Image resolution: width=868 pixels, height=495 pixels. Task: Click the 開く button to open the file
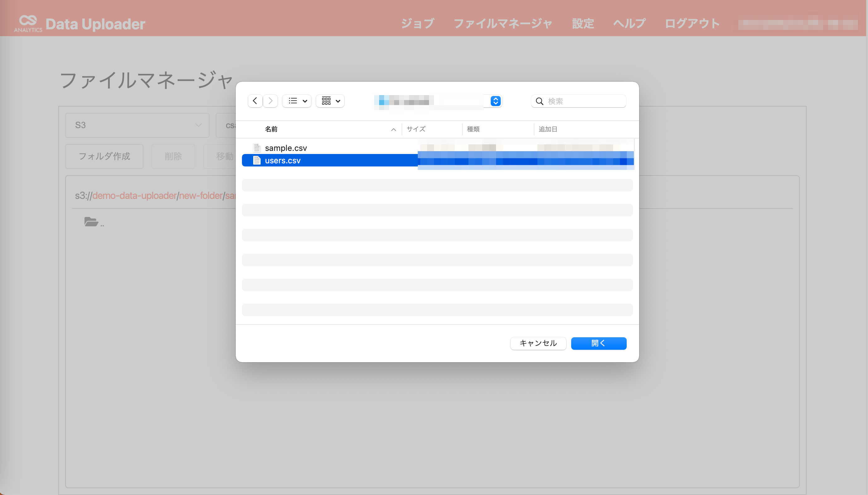tap(599, 344)
